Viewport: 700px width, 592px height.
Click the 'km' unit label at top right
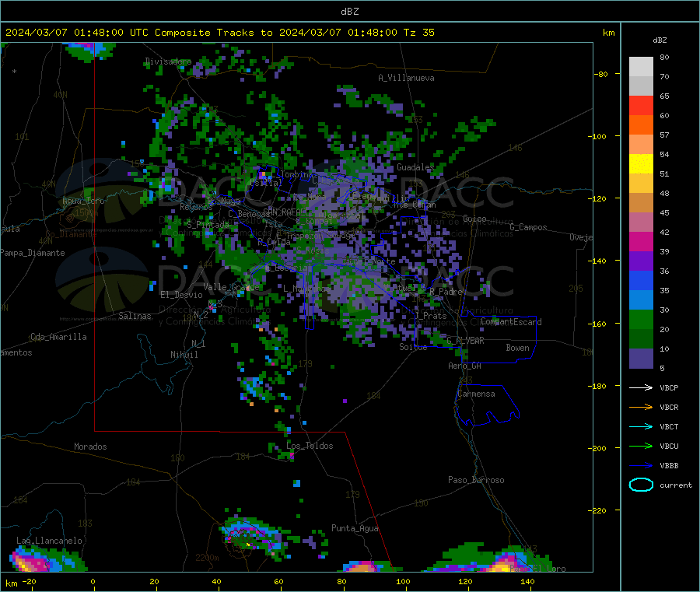[x=608, y=33]
